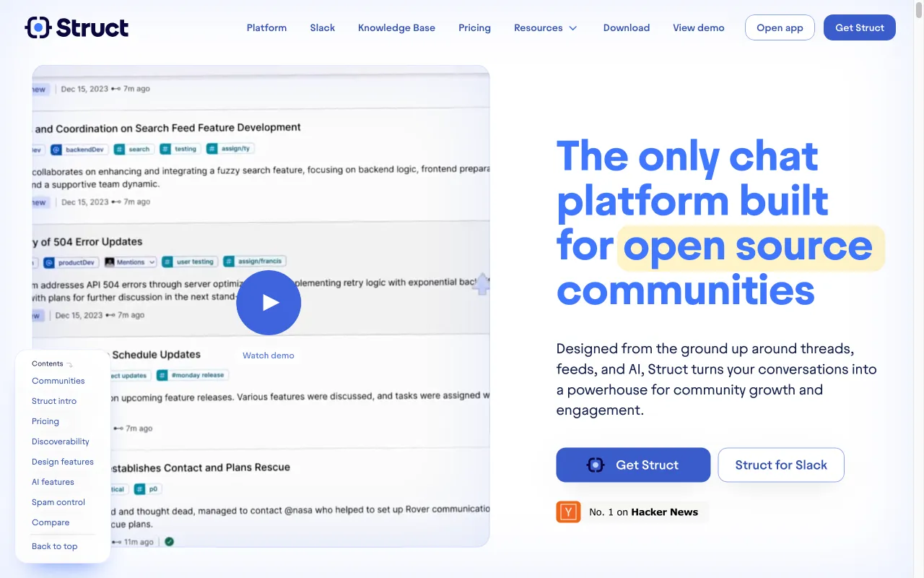Go to Knowledge Base page
Viewport: 924px width, 578px height.
[396, 27]
